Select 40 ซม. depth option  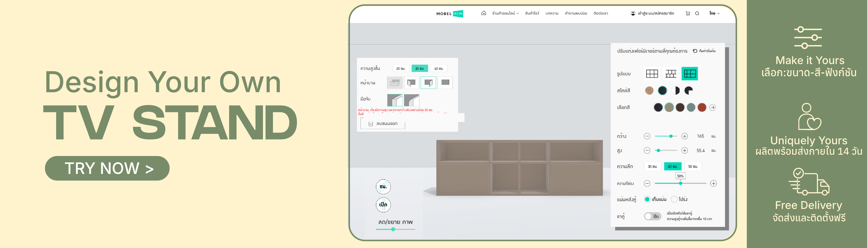pos(673,167)
